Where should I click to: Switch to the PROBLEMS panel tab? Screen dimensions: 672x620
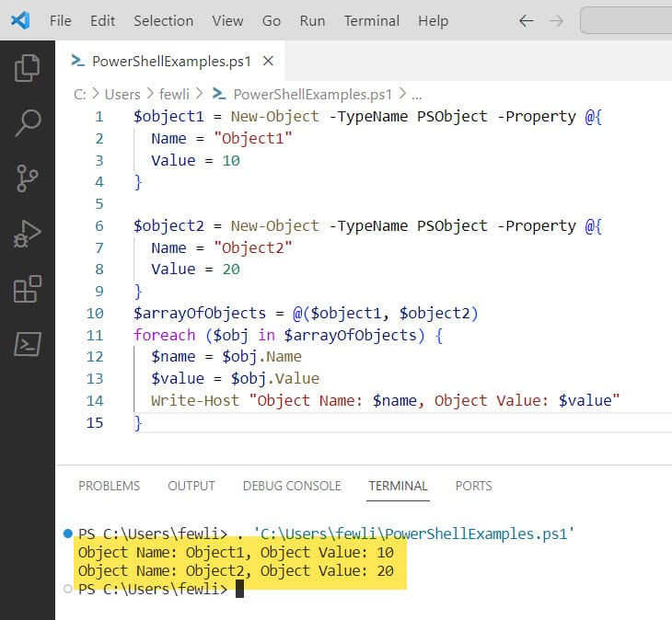pos(109,486)
